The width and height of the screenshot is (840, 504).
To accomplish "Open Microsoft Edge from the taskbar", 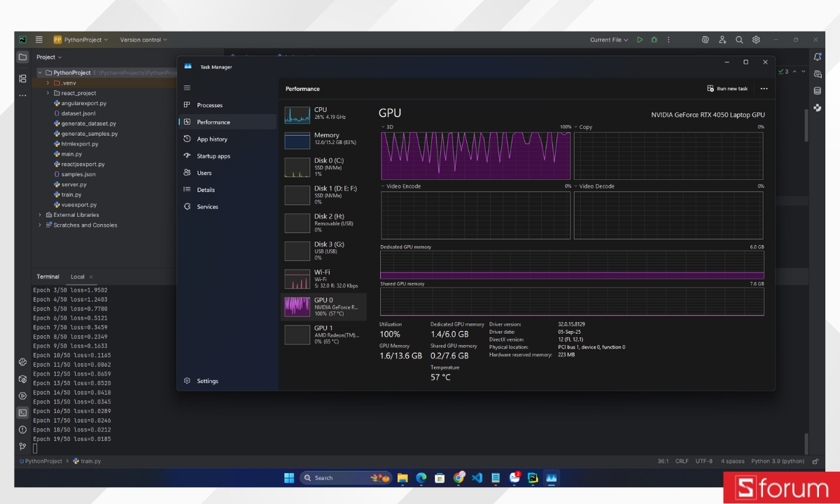I will click(x=421, y=478).
